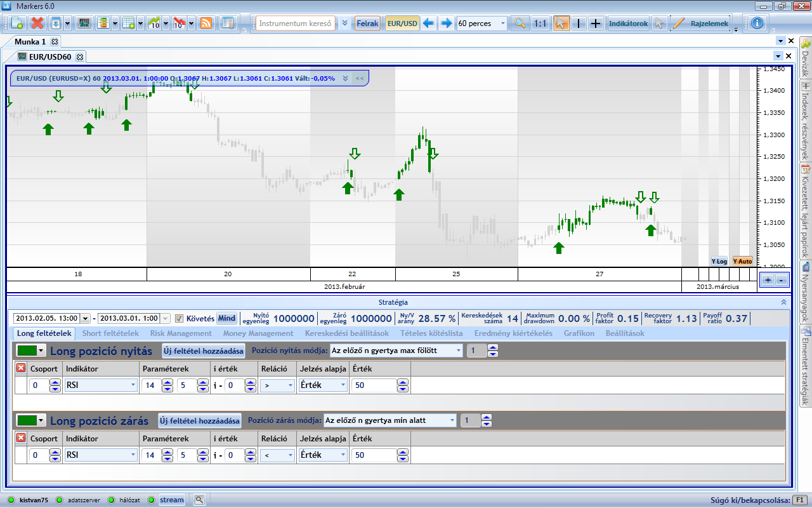Expand the chart info header double chevron
The height and width of the screenshot is (508, 812).
pyautogui.click(x=345, y=79)
